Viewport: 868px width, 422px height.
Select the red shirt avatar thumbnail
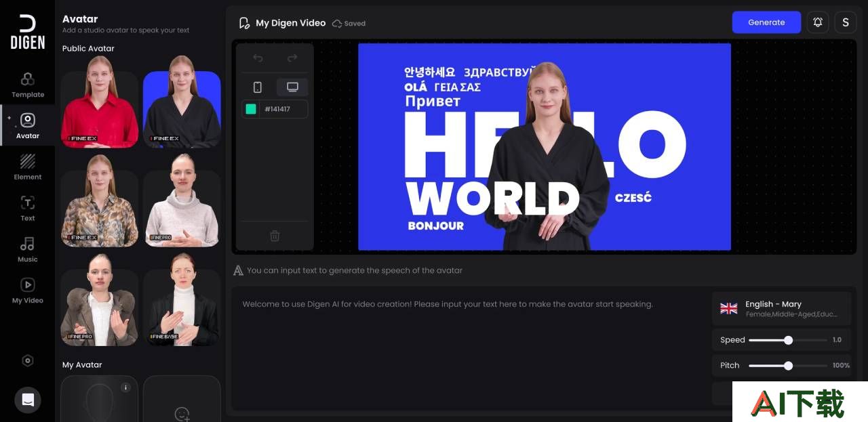pos(100,101)
